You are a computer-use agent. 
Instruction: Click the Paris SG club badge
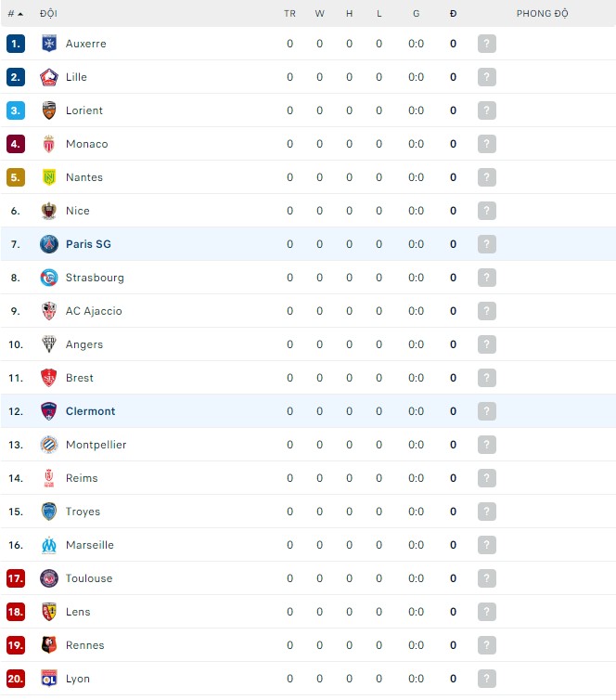coord(49,244)
